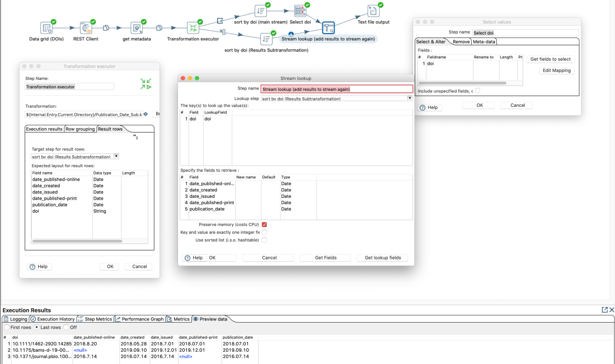Select the Data grid (DOIs) step icon
The image size is (615, 364).
click(46, 28)
